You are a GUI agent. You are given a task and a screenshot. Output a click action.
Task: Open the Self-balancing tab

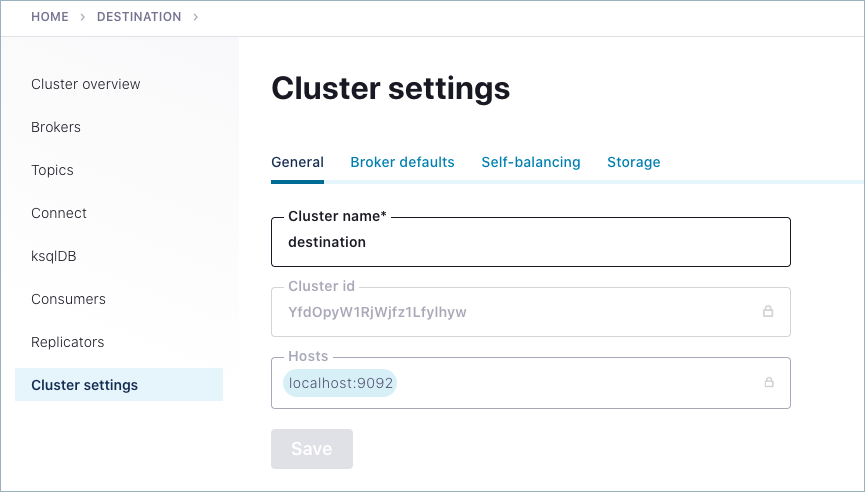(531, 162)
